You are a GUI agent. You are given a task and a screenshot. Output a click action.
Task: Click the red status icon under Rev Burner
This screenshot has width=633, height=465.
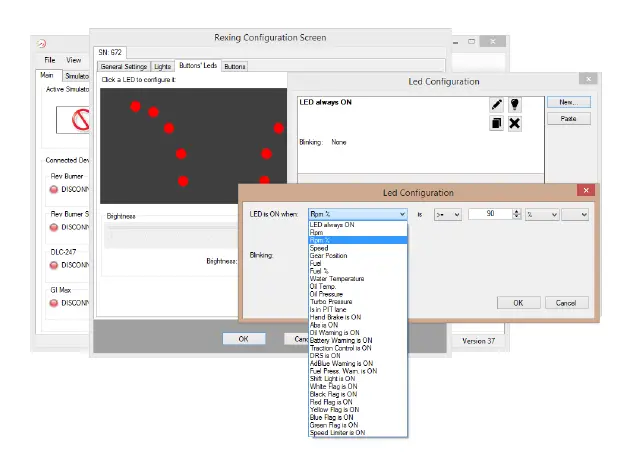tap(54, 188)
